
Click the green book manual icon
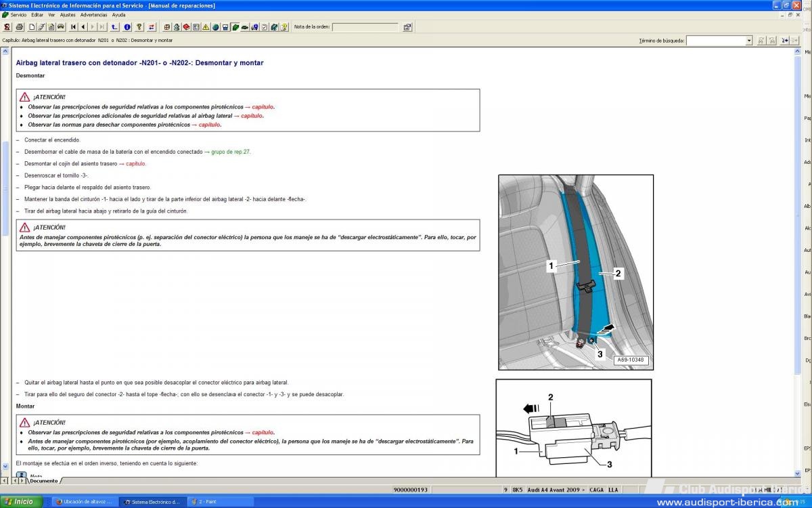click(x=235, y=27)
